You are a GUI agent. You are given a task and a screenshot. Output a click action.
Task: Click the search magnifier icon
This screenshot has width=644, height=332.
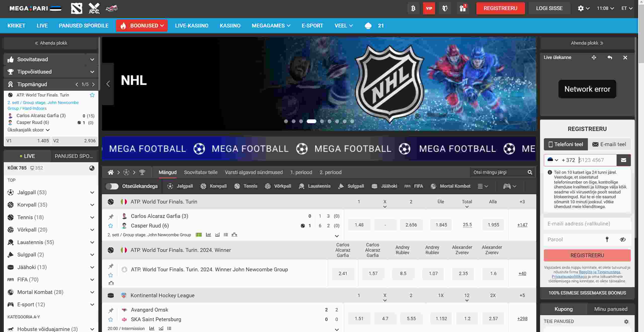[x=530, y=172]
